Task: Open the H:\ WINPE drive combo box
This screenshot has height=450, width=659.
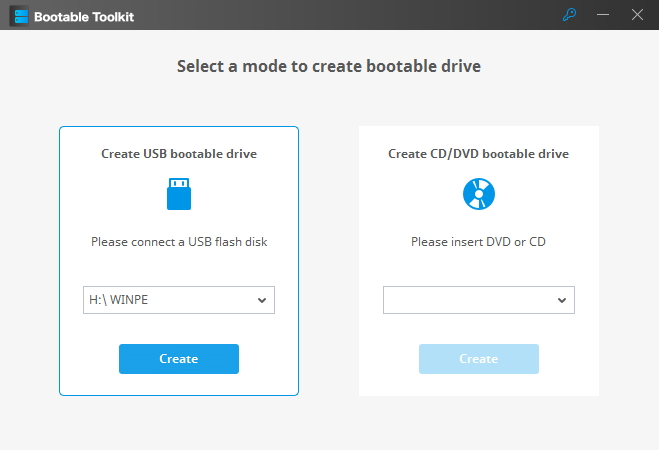Action: 179,300
